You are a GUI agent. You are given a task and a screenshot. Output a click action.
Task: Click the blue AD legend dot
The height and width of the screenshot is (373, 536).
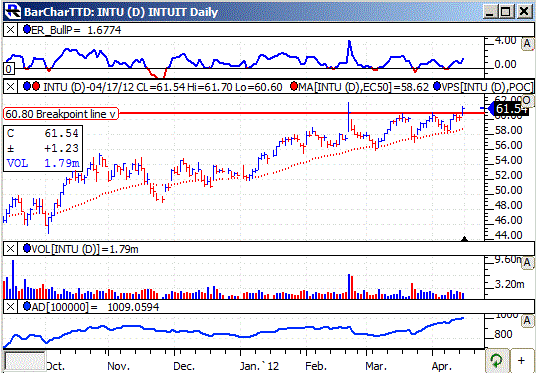pos(27,307)
